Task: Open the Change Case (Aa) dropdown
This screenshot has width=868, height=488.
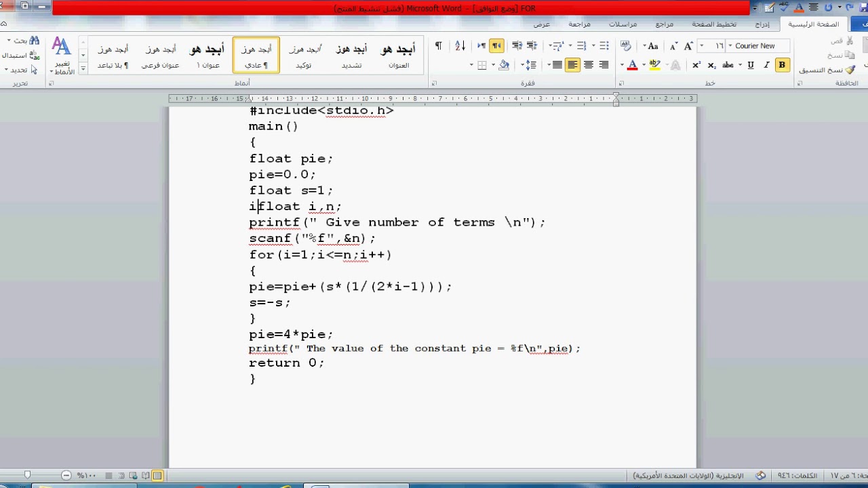Action: [652, 46]
